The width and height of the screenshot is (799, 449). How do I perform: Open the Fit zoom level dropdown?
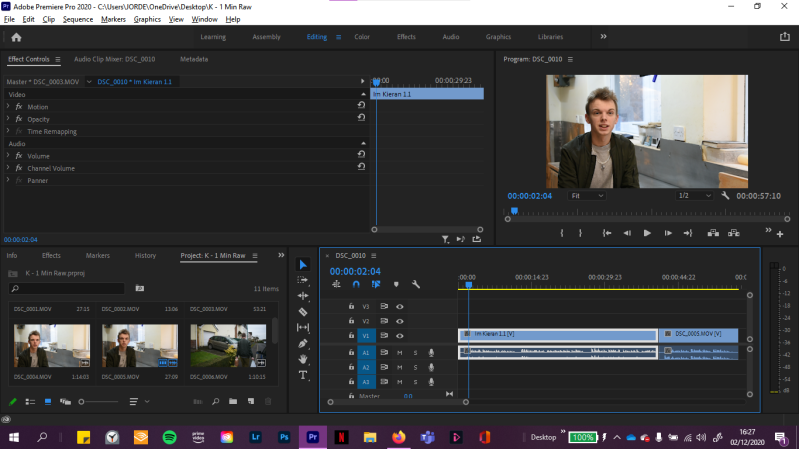585,196
